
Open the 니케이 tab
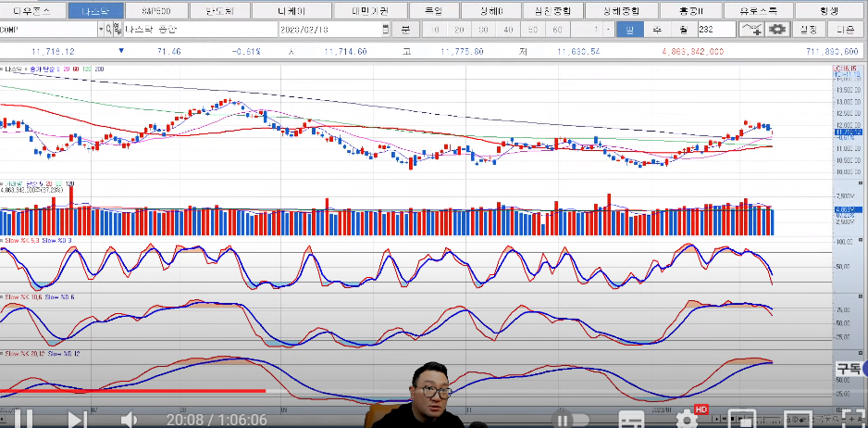[x=291, y=10]
